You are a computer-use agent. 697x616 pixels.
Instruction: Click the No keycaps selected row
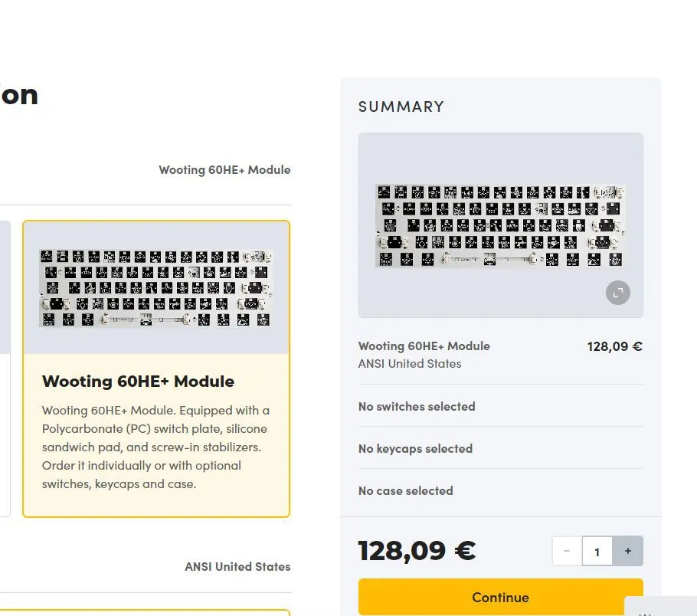[x=500, y=448]
